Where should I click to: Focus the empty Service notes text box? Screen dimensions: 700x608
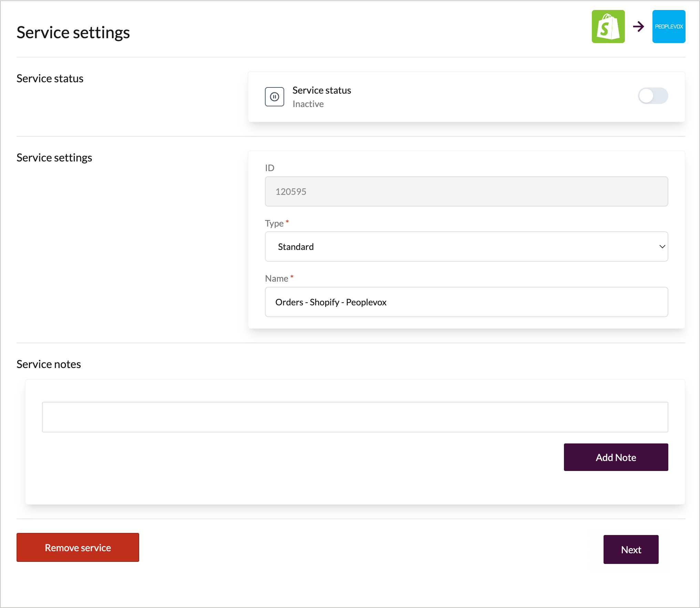(x=354, y=417)
